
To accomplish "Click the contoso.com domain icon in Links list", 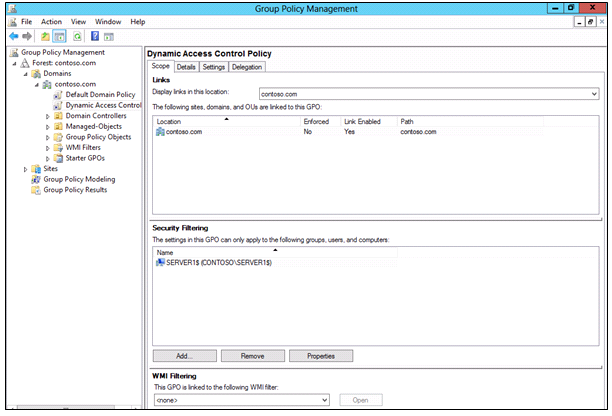I will [x=160, y=132].
